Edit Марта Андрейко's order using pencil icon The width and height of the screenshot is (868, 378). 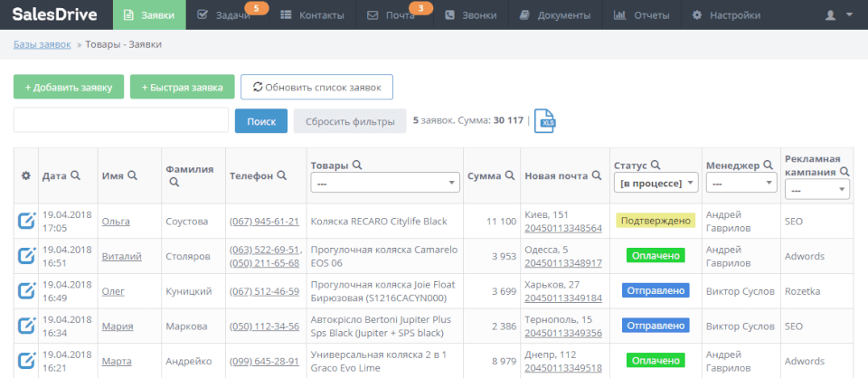tap(26, 361)
